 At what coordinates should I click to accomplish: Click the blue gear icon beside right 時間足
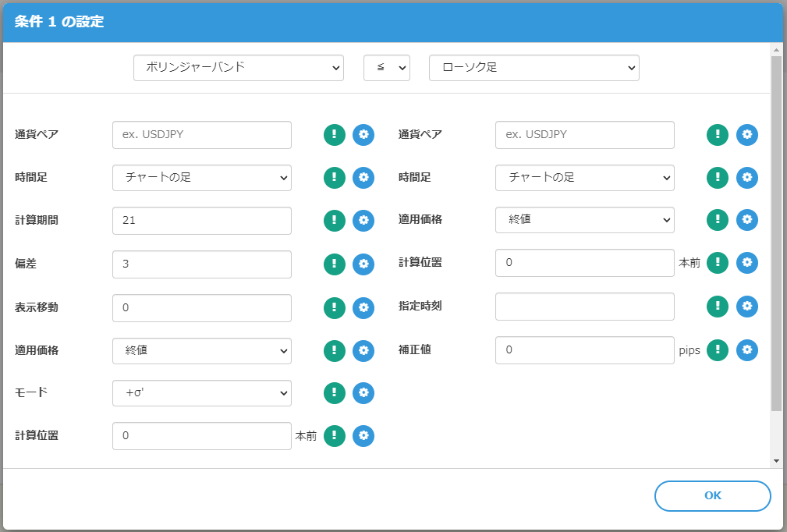747,178
